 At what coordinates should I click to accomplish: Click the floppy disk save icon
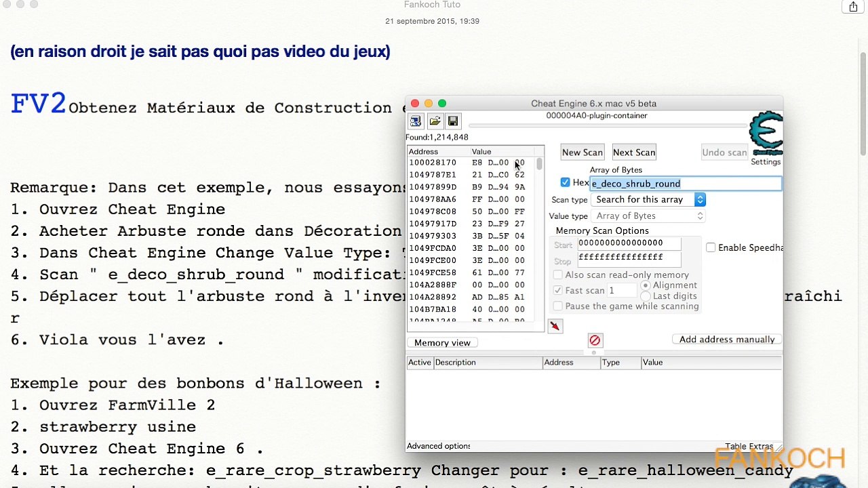pos(453,121)
